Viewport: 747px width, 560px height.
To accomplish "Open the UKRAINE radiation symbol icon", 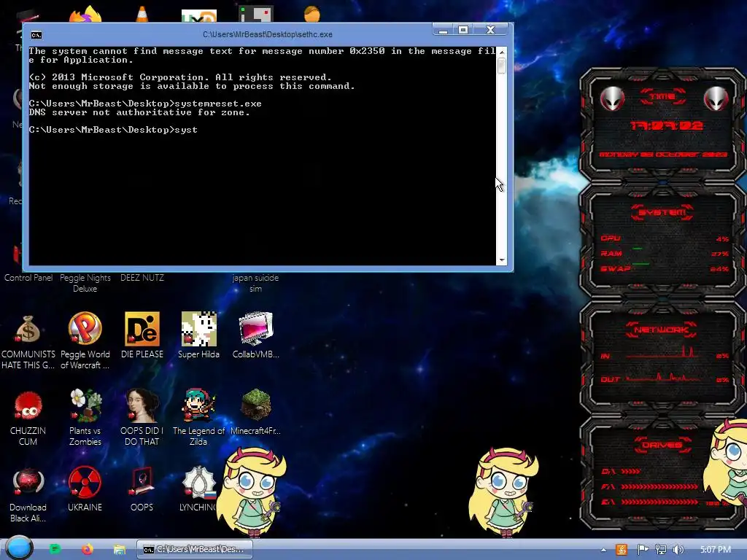I will click(85, 483).
